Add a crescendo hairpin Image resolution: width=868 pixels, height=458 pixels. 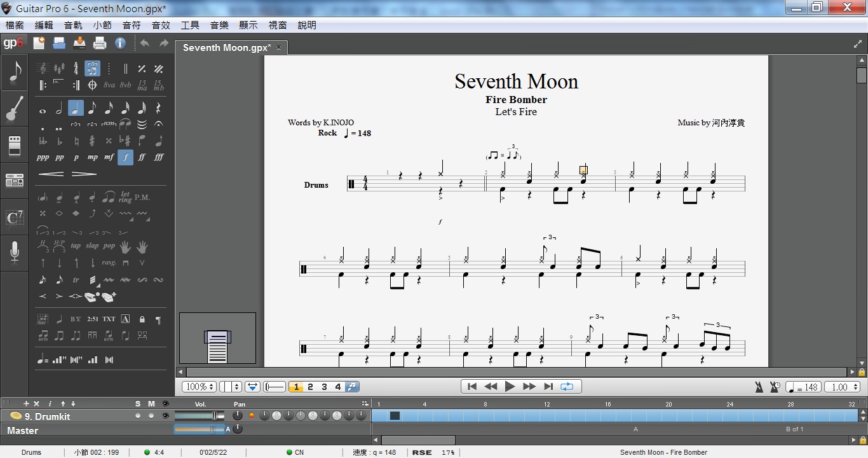51,174
